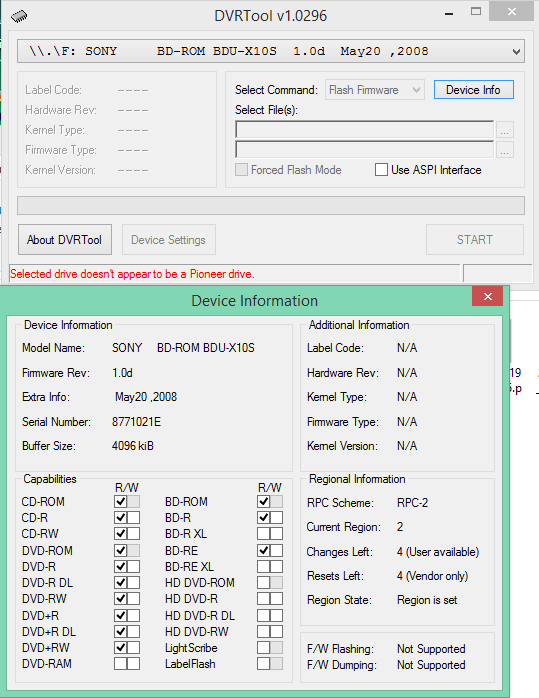Click the RPC Scheme value RPC-2
The height and width of the screenshot is (698, 539).
[x=413, y=503]
